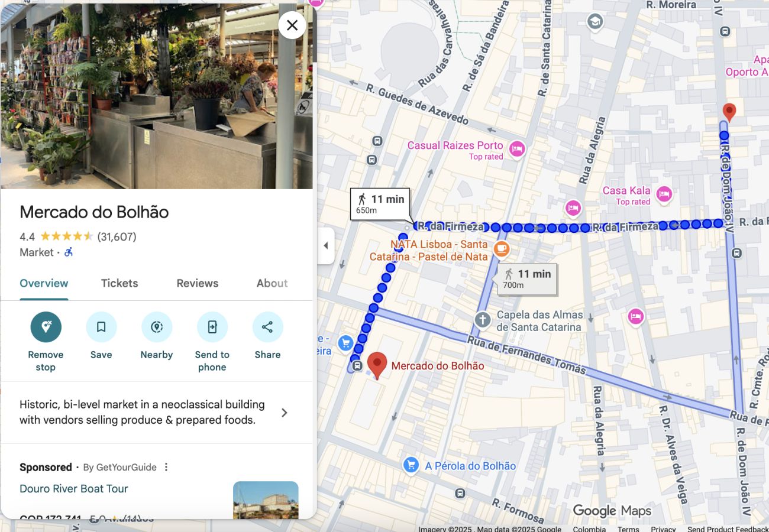Screen dimensions: 769x532
Task: Expand the market description chevron
Action: click(x=285, y=413)
